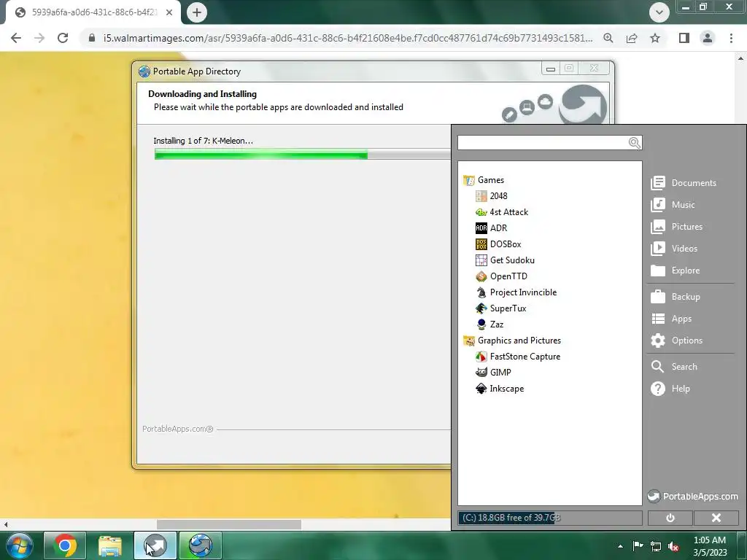
Task: Click the installation progress bar
Action: point(303,154)
